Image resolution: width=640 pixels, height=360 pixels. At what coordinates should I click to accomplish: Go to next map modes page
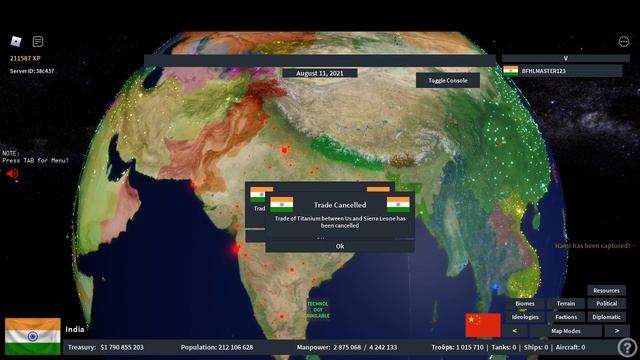tap(617, 331)
